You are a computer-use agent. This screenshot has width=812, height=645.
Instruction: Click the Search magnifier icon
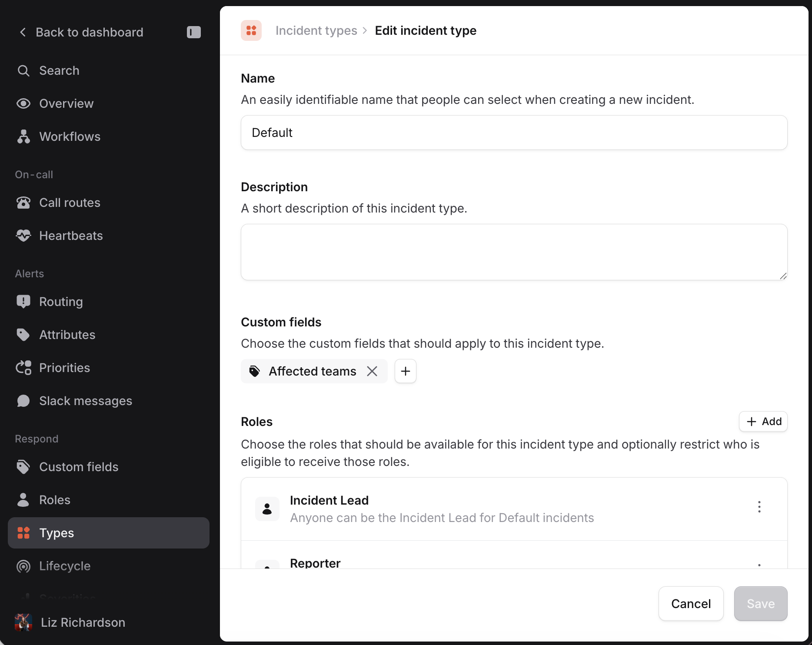tap(23, 70)
